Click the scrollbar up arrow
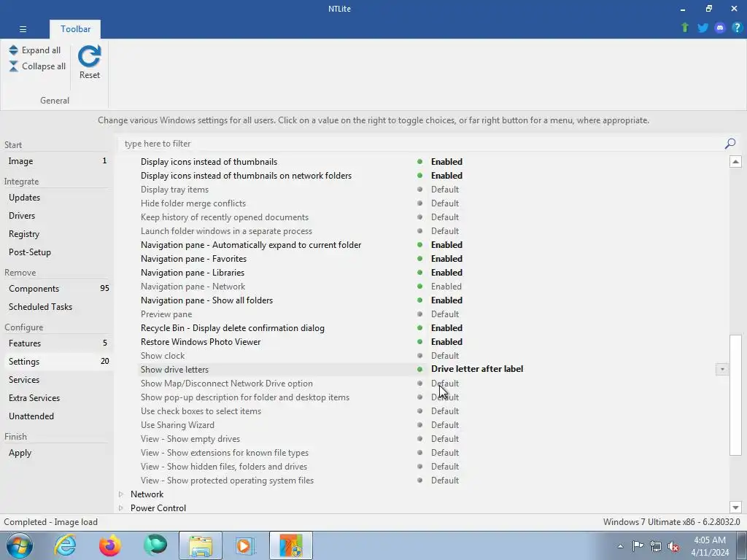The height and width of the screenshot is (560, 747). 735,162
